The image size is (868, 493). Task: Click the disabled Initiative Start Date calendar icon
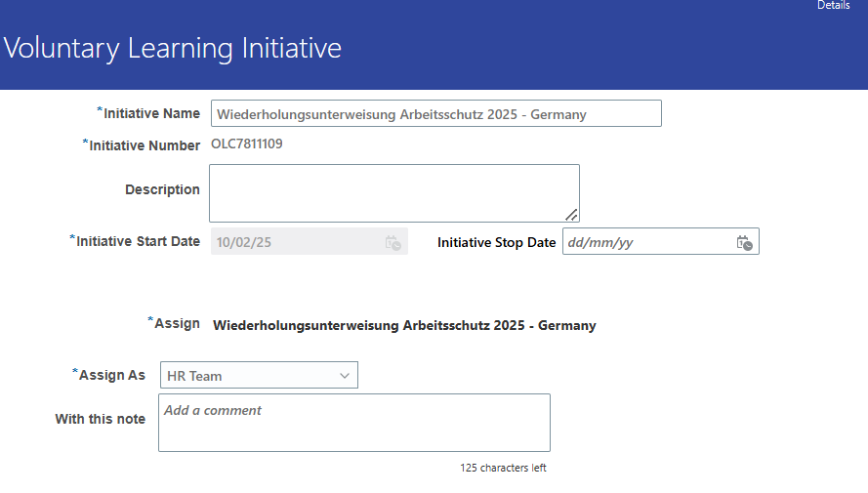click(x=393, y=242)
